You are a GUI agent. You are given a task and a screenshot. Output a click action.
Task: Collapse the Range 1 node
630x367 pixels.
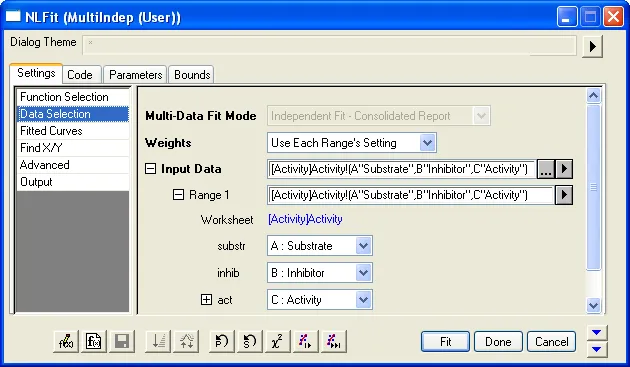point(178,195)
